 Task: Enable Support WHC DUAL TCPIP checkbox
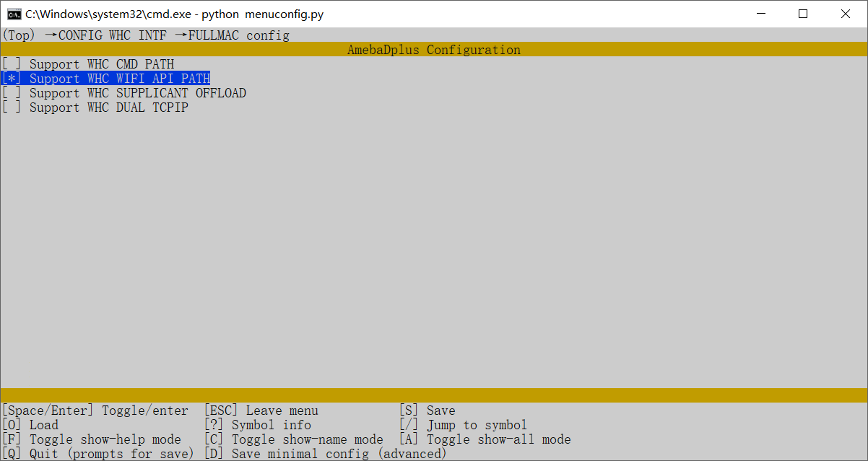pos(12,107)
